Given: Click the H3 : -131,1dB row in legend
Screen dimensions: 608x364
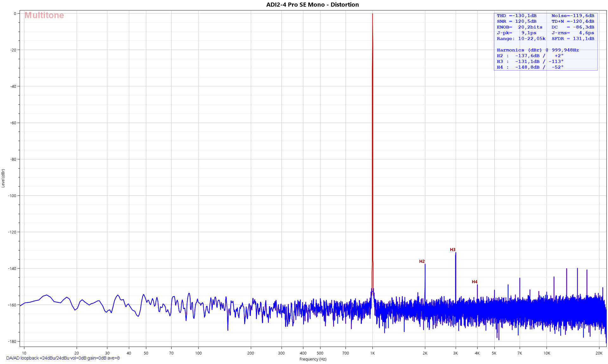Looking at the screenshot, I should pyautogui.click(x=530, y=62).
